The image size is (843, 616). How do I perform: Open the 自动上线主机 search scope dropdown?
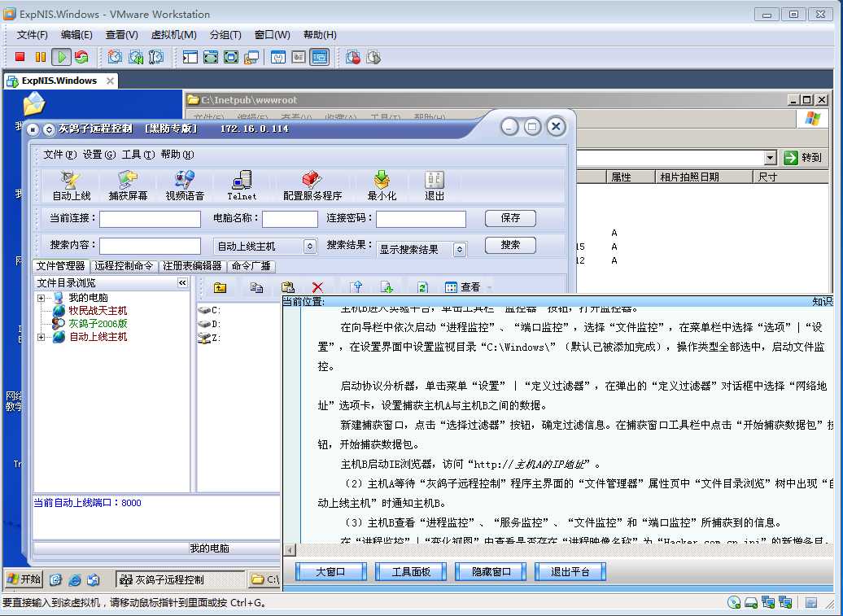coord(310,247)
